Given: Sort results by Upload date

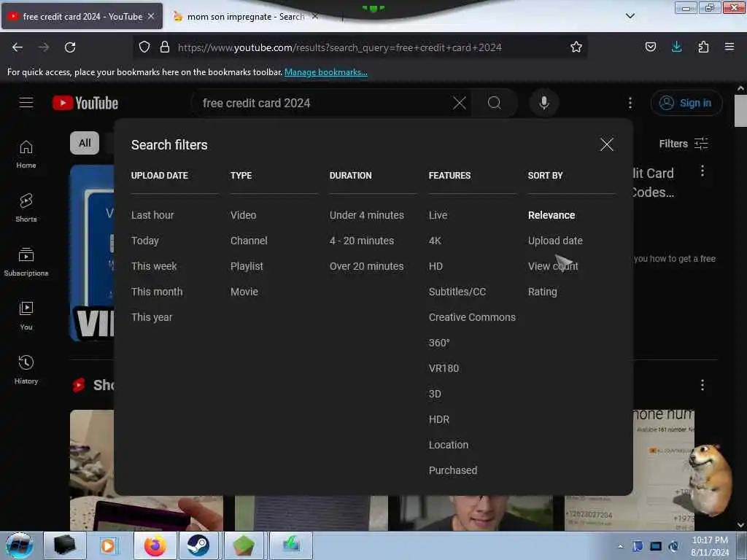Looking at the screenshot, I should (x=555, y=241).
